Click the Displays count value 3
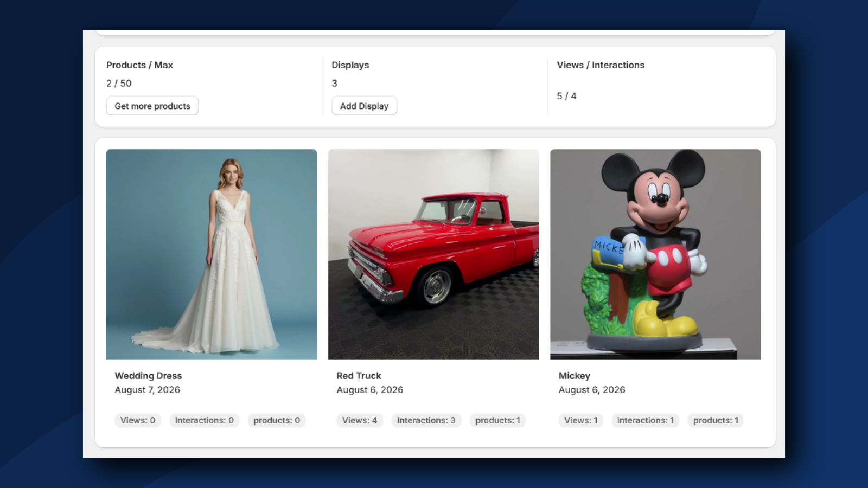 (334, 84)
